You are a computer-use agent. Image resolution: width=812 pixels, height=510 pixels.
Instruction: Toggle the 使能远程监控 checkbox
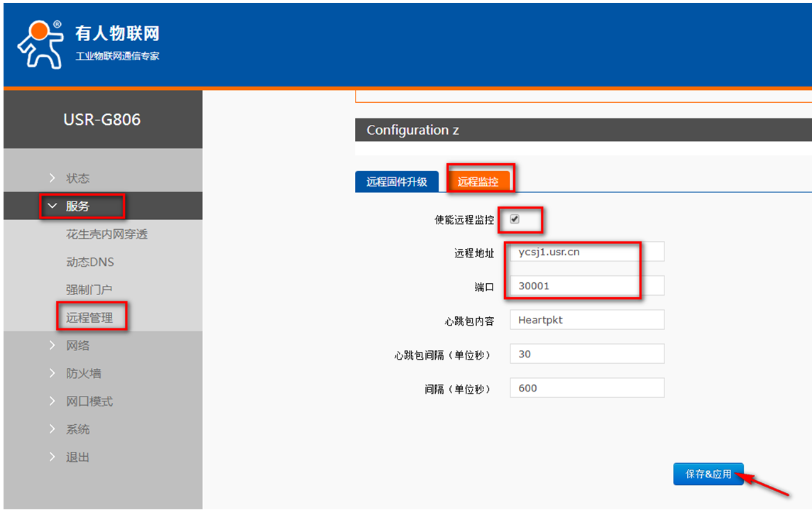[515, 220]
